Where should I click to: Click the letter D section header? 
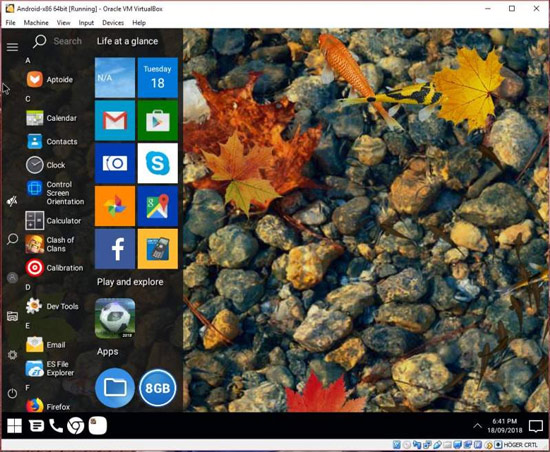tap(28, 287)
